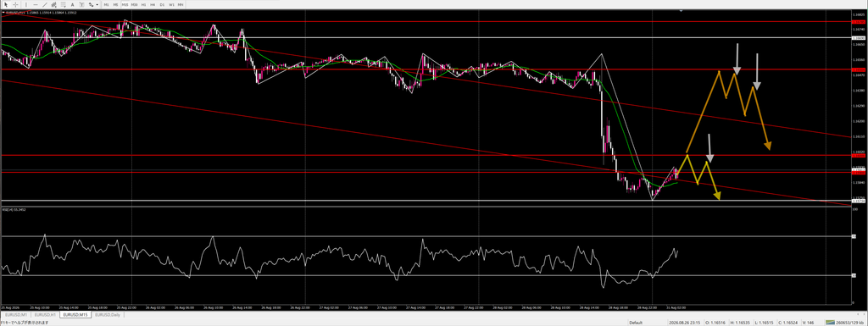Switch chart to M30 timeframe
Image resolution: width=868 pixels, height=326 pixels.
click(134, 4)
